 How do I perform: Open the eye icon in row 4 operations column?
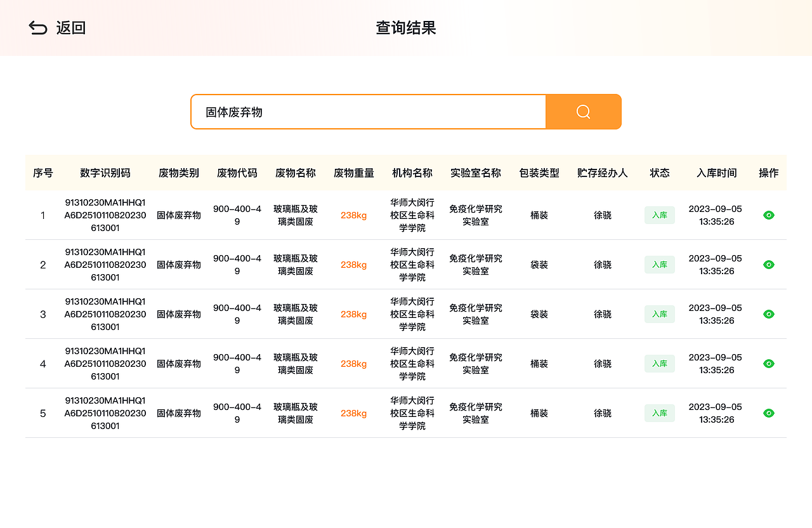pyautogui.click(x=768, y=364)
